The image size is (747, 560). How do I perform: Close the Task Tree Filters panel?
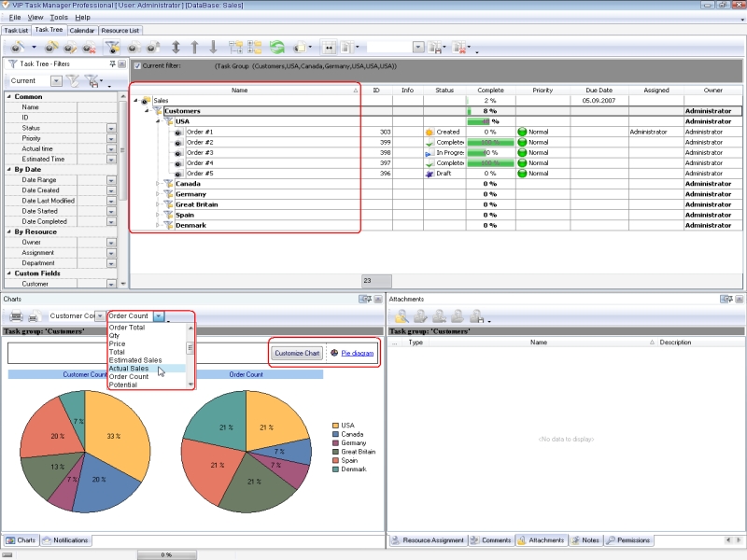pos(122,63)
